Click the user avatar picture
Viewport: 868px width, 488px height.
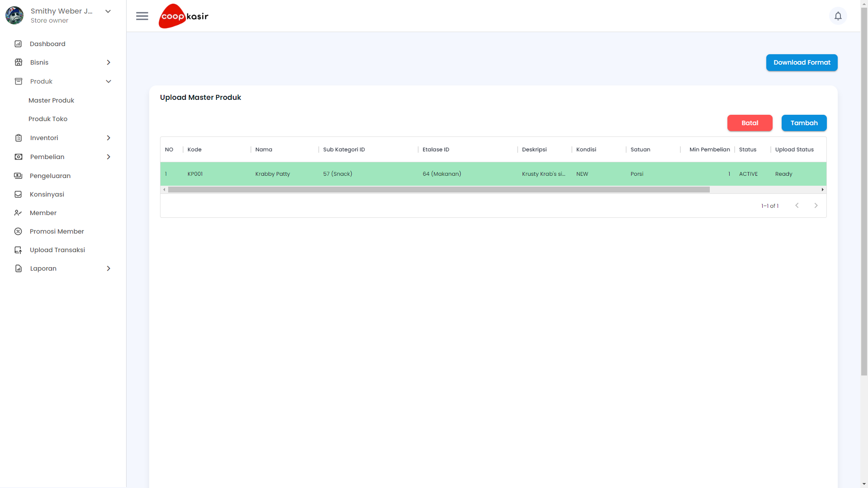(14, 15)
